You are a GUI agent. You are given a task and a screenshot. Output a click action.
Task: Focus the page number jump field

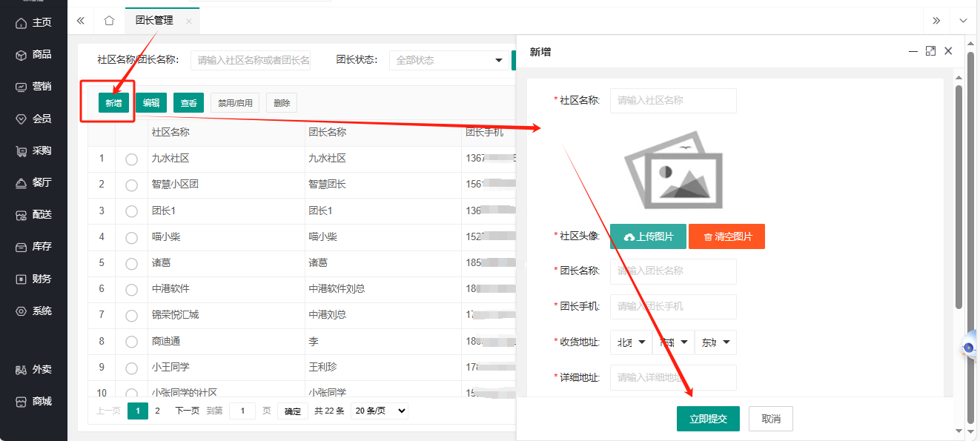point(242,411)
